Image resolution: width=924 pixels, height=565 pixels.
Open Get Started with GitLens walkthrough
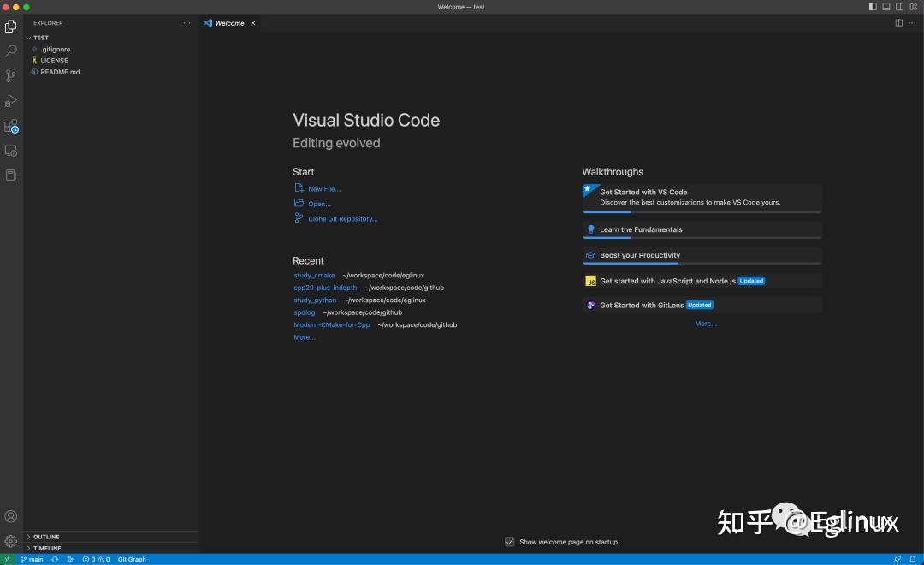(702, 305)
